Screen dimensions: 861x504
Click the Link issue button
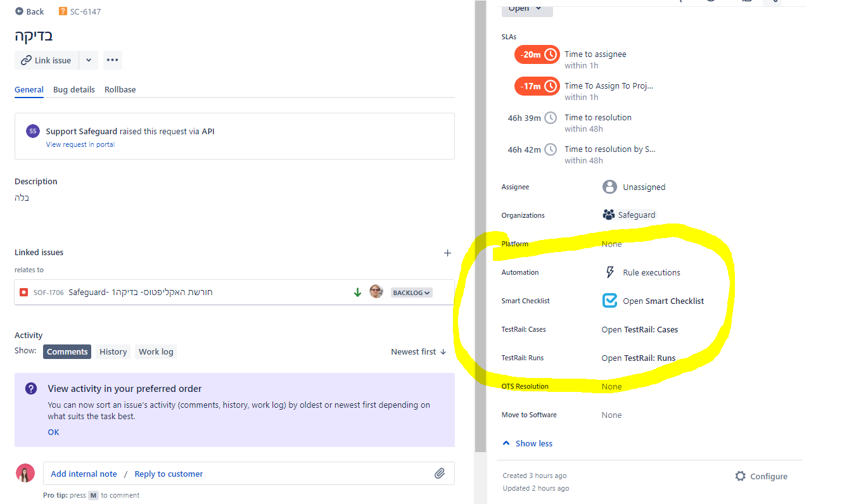(47, 60)
